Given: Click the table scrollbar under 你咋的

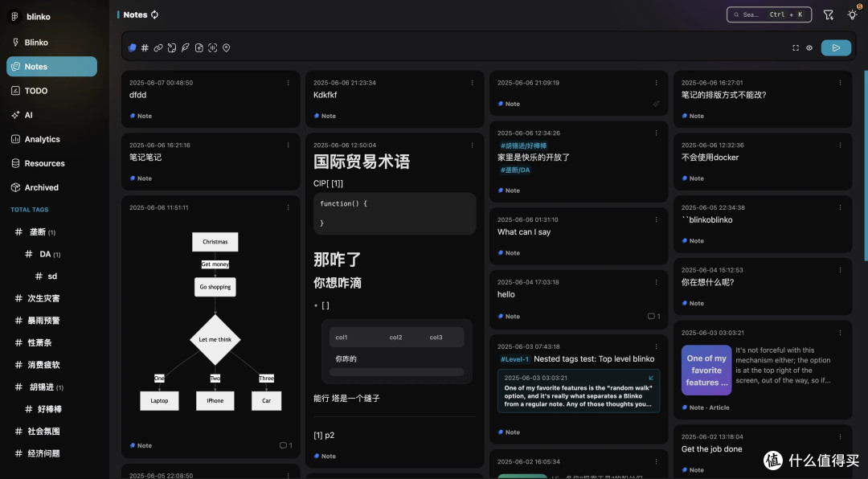Looking at the screenshot, I should pos(397,372).
